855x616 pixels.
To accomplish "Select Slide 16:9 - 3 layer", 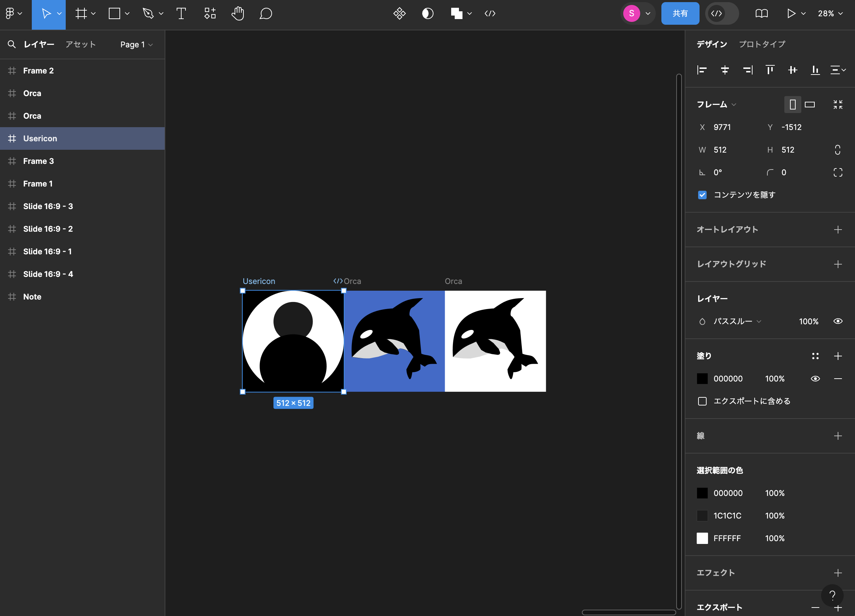I will 82,206.
